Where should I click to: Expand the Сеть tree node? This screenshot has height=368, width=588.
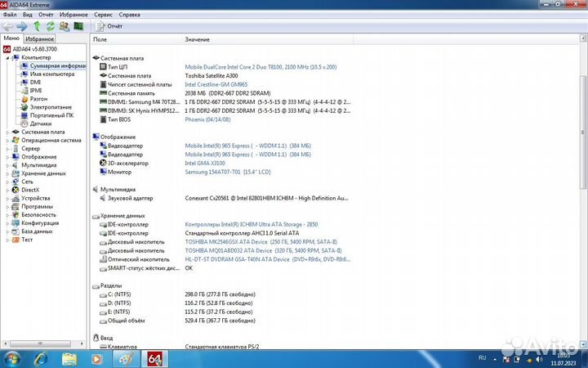pos(7,182)
